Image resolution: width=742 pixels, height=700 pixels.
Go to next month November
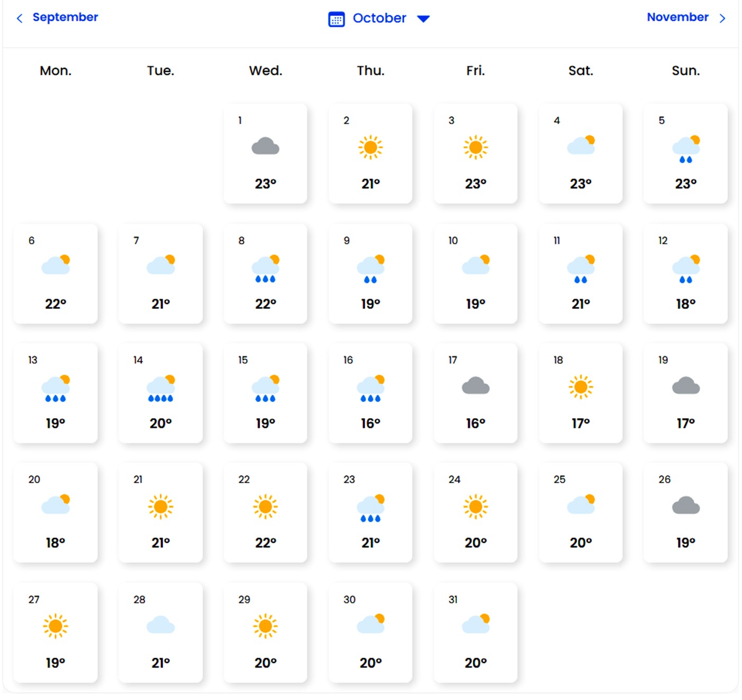point(677,17)
